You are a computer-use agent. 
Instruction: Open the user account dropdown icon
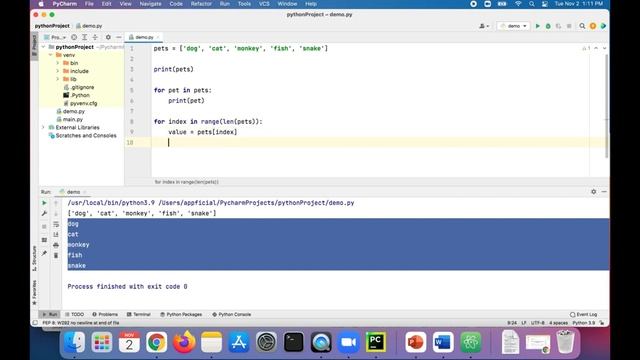pyautogui.click(x=484, y=26)
